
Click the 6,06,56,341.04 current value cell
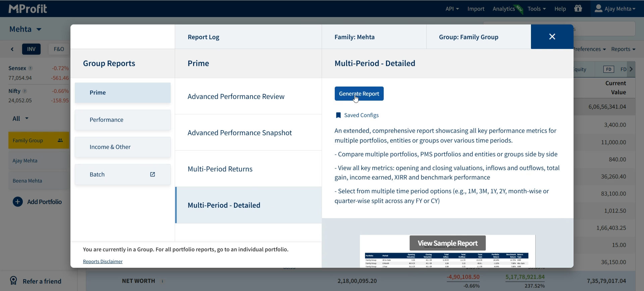(x=607, y=107)
